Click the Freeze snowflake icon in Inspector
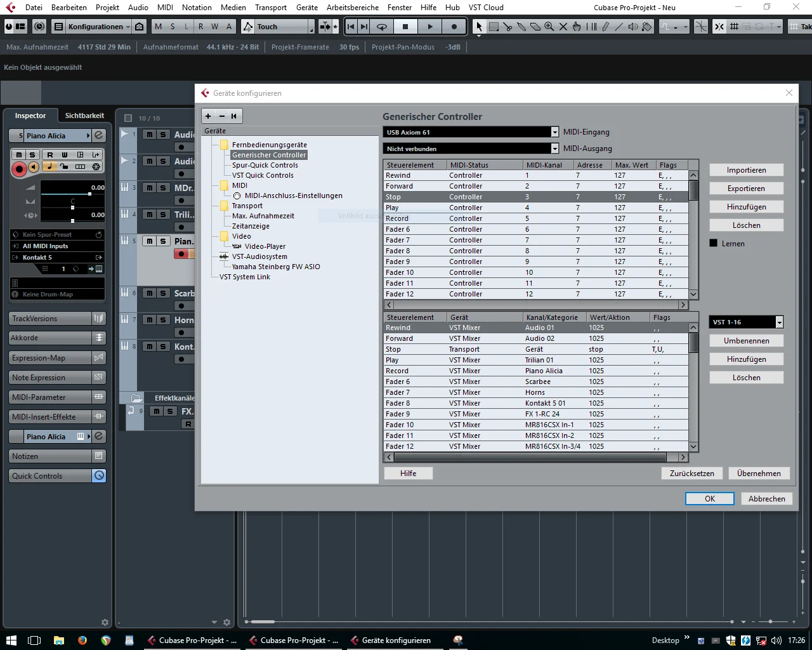This screenshot has height=650, width=812. coord(96,167)
